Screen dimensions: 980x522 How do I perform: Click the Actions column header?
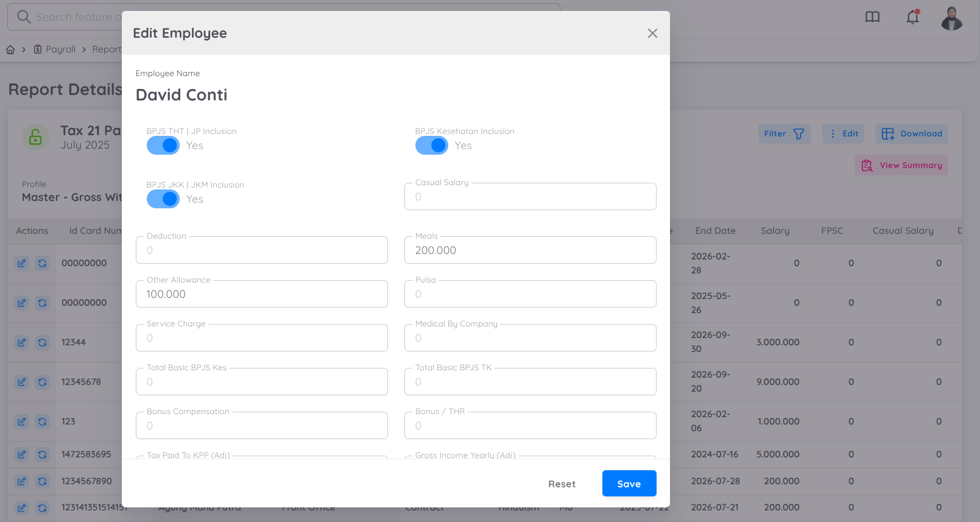pyautogui.click(x=32, y=231)
